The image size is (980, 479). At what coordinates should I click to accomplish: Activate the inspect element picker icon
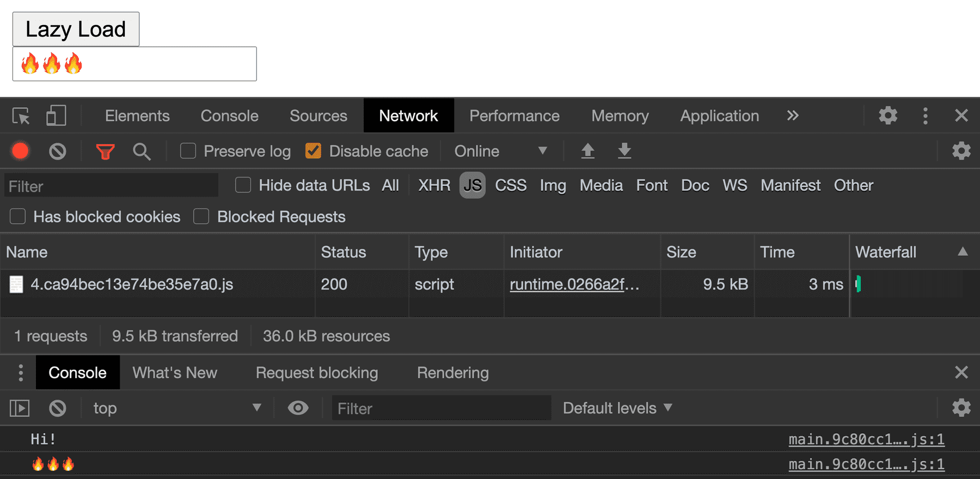(x=21, y=116)
